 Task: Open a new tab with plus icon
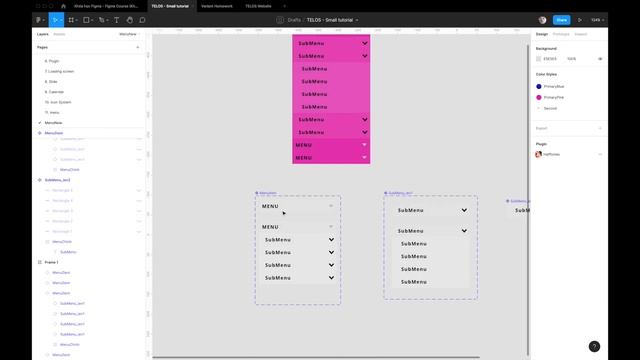click(x=284, y=6)
